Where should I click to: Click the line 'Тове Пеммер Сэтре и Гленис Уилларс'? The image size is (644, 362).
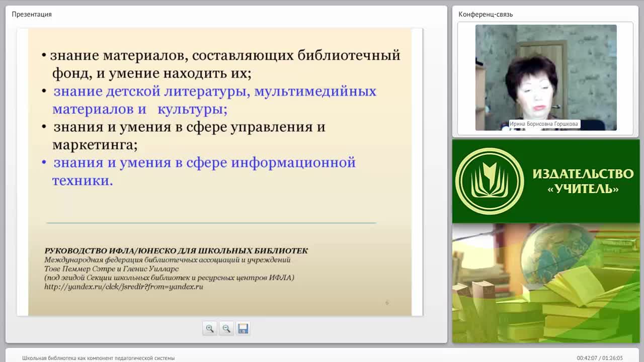coord(112,268)
